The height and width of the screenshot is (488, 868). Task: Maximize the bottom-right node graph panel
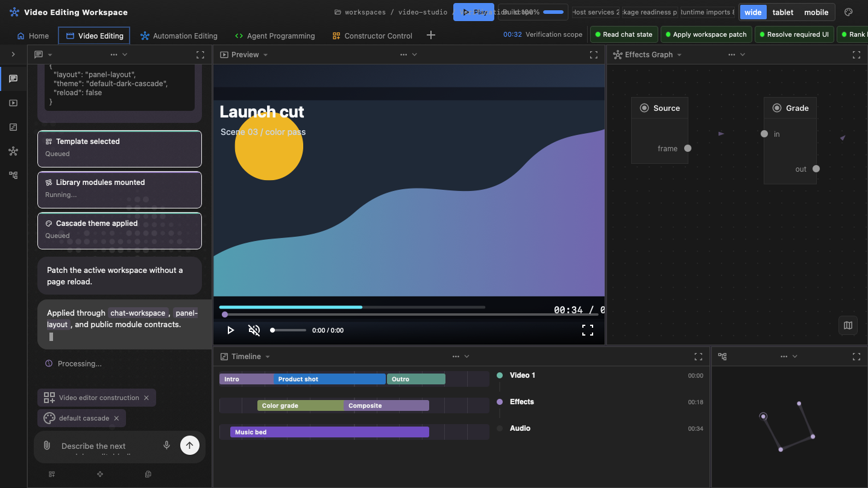coord(857,357)
